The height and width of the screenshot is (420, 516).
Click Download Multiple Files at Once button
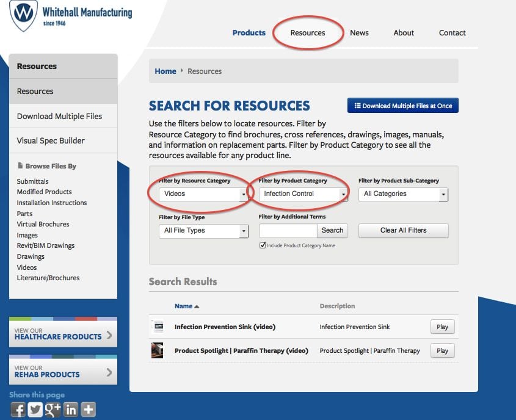403,106
